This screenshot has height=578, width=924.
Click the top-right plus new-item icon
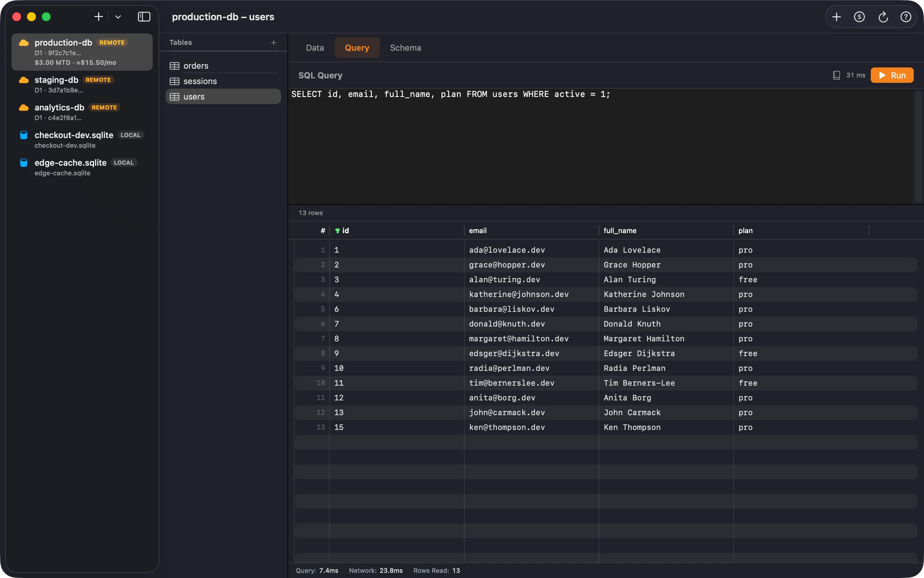836,17
